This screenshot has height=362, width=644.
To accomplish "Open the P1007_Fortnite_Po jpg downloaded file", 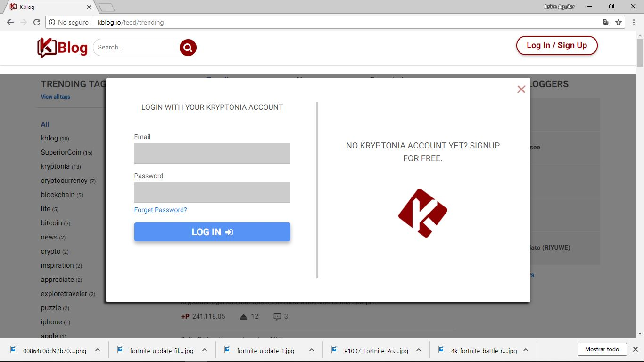I will click(370, 350).
